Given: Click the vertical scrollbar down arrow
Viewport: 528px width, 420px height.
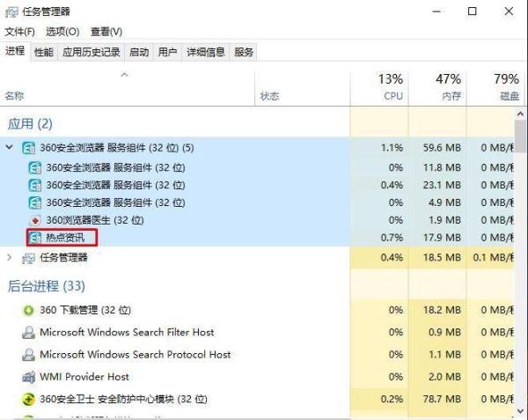Looking at the screenshot, I should point(521,411).
